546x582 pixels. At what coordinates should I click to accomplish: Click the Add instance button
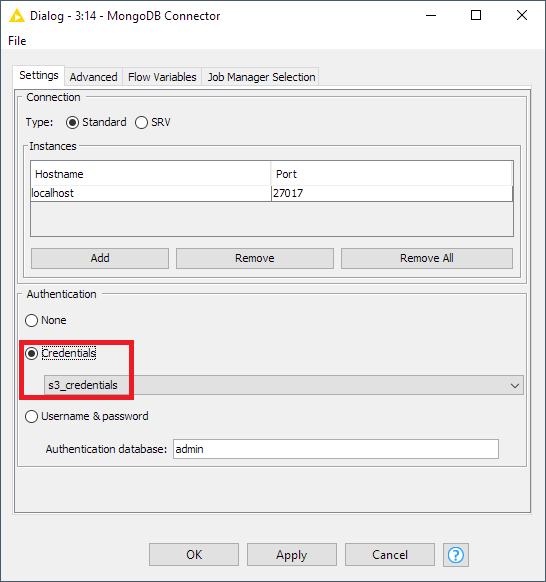tap(100, 258)
